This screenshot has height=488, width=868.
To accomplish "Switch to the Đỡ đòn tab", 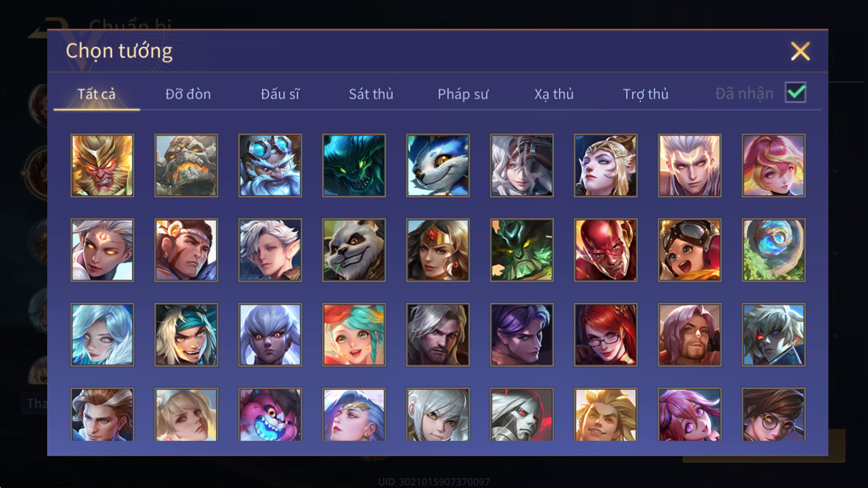I will 188,94.
